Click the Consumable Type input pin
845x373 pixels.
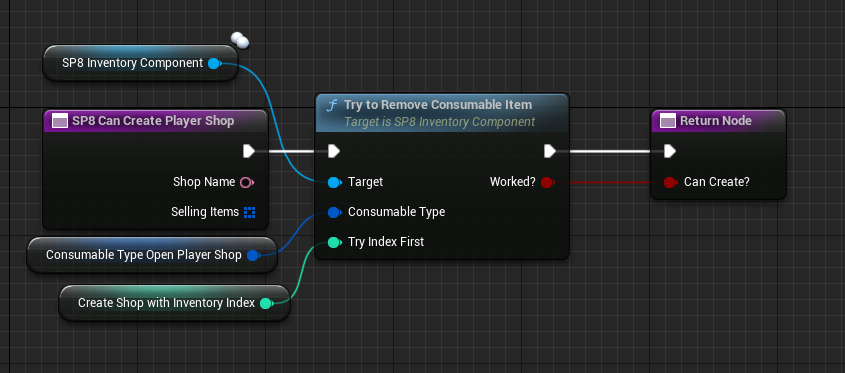pos(334,212)
